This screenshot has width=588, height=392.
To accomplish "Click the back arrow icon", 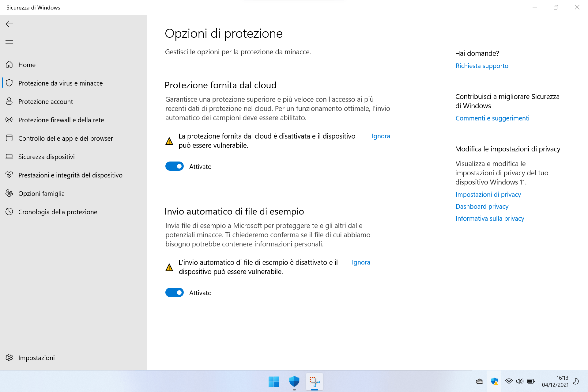I will [x=9, y=24].
